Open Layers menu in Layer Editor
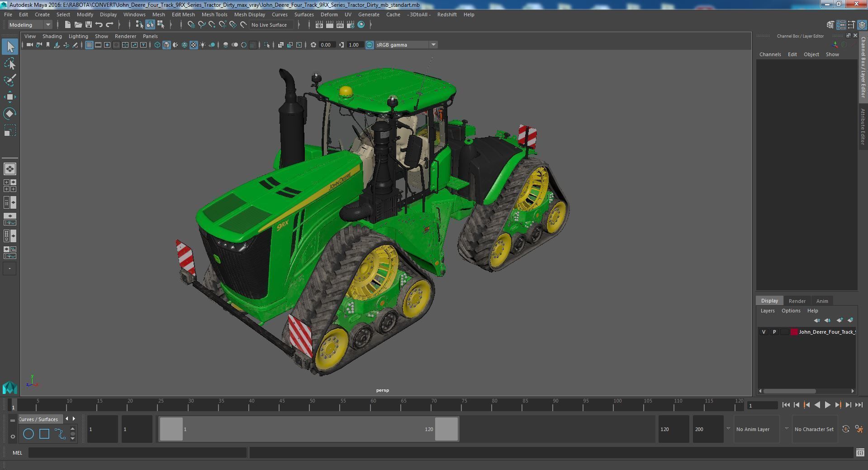868x470 pixels. click(x=768, y=311)
